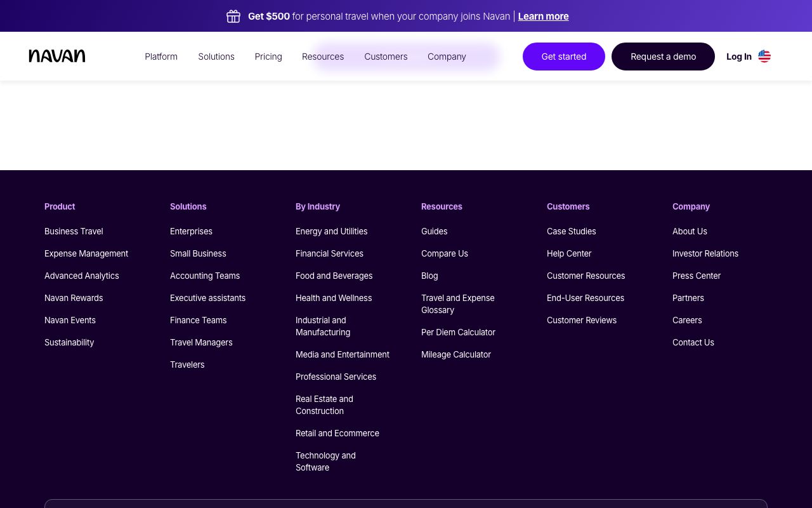Launch the Per Diem Calculator

pyautogui.click(x=458, y=333)
